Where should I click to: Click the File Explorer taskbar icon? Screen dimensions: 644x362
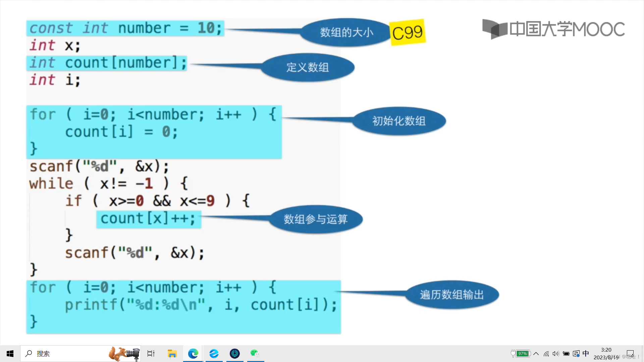(172, 354)
